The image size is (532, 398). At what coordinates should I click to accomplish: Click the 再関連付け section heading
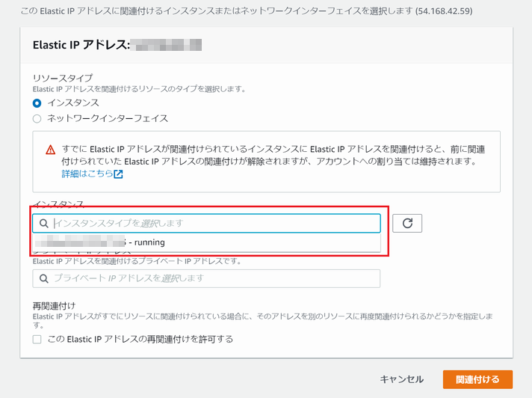point(54,306)
